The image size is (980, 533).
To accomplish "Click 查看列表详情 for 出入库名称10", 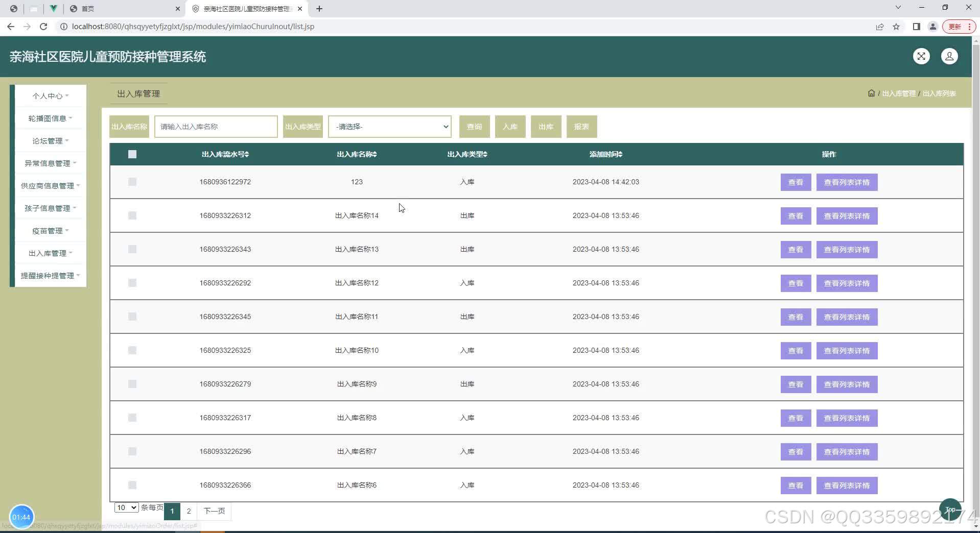I will pos(847,351).
